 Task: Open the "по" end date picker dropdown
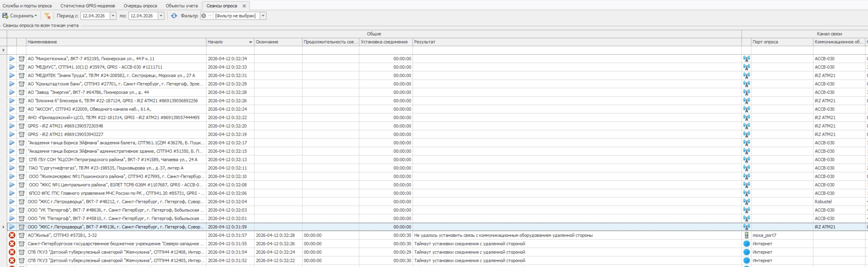pos(161,16)
